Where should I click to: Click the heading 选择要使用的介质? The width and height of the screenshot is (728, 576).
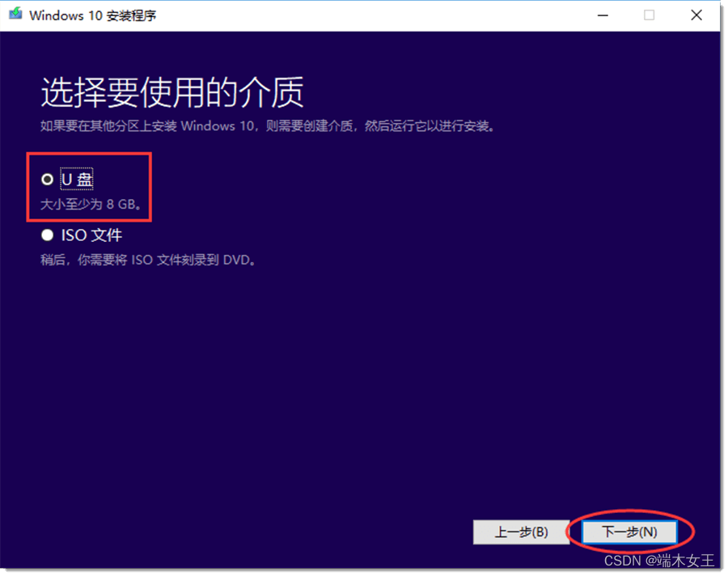click(172, 92)
